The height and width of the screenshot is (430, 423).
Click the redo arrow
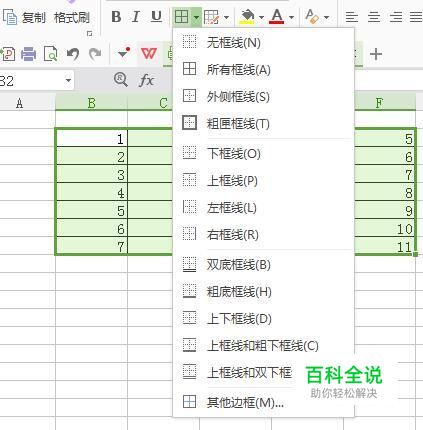coord(95,54)
